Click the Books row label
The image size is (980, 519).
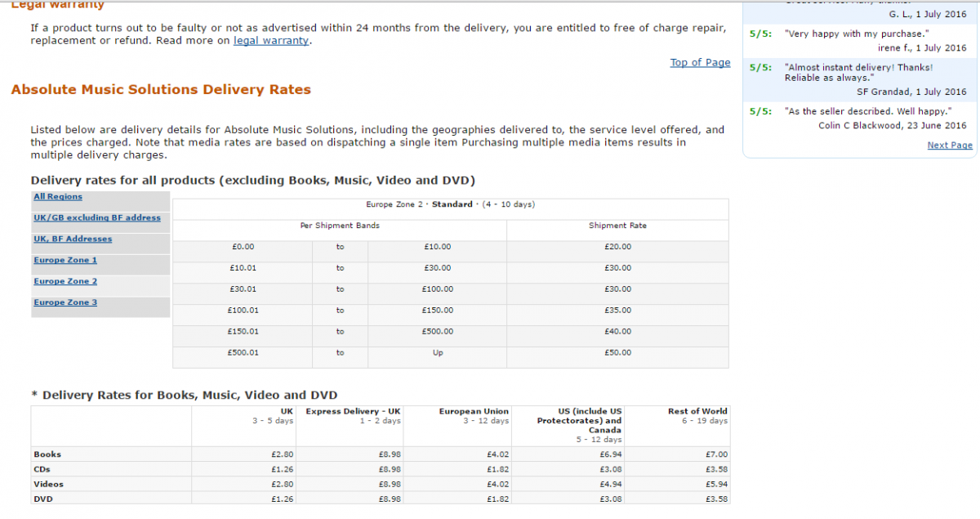point(47,454)
